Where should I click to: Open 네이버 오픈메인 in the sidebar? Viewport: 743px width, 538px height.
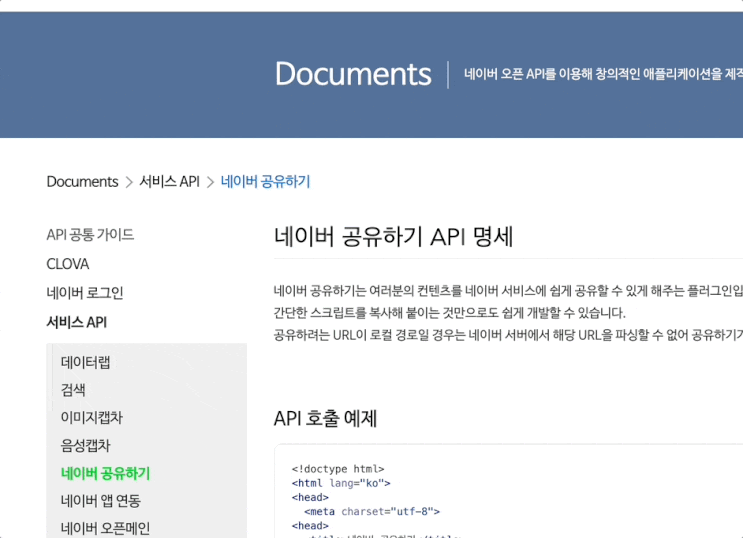105,528
